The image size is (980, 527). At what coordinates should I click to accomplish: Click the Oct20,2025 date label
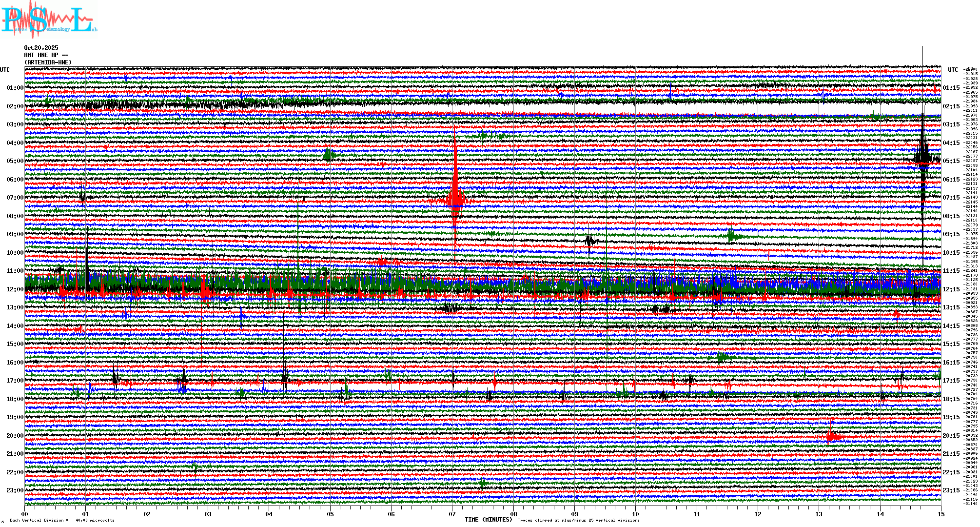[41, 48]
